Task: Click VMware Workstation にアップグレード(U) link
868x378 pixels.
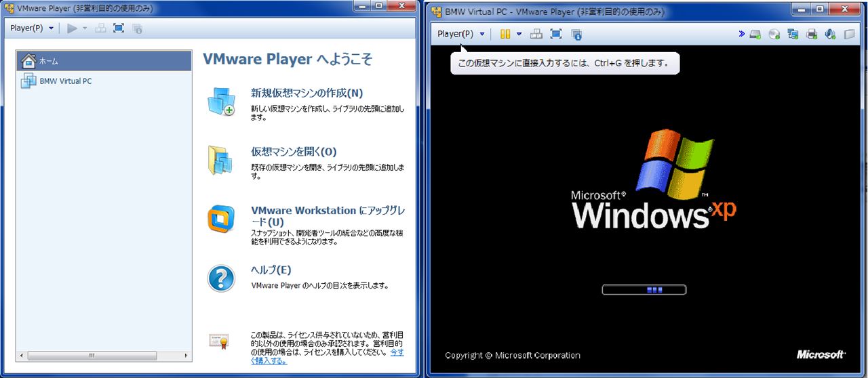Action: point(328,216)
